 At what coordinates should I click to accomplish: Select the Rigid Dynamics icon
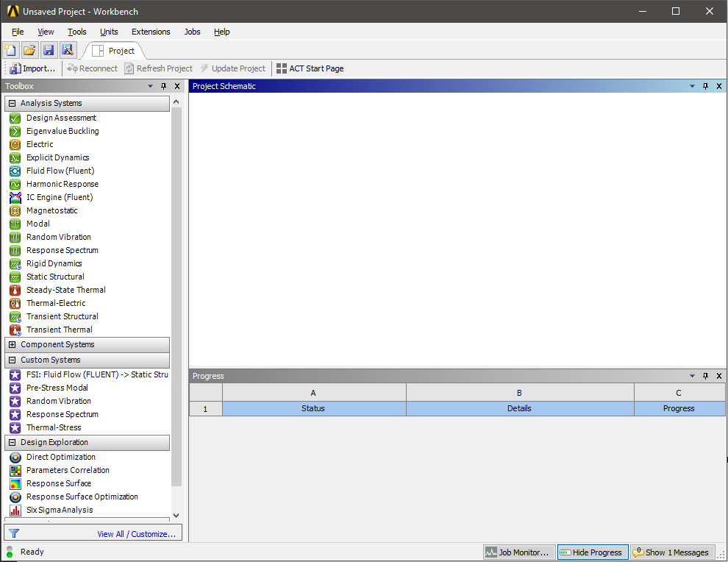[15, 264]
